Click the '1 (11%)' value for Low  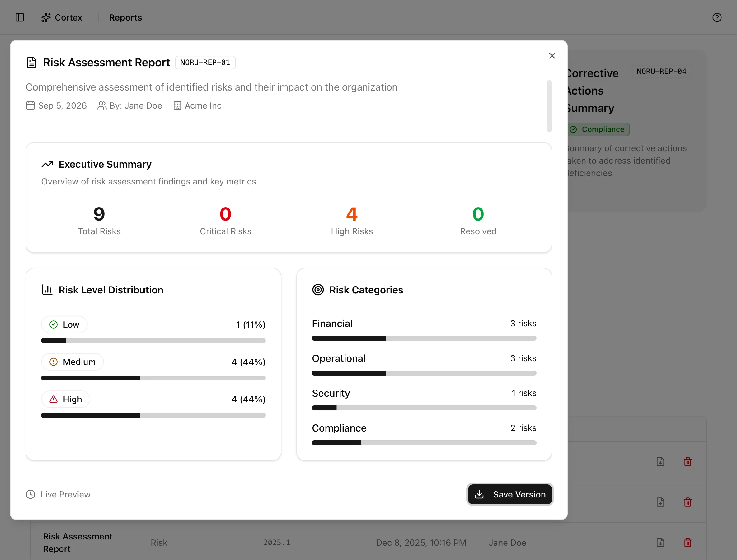(251, 324)
